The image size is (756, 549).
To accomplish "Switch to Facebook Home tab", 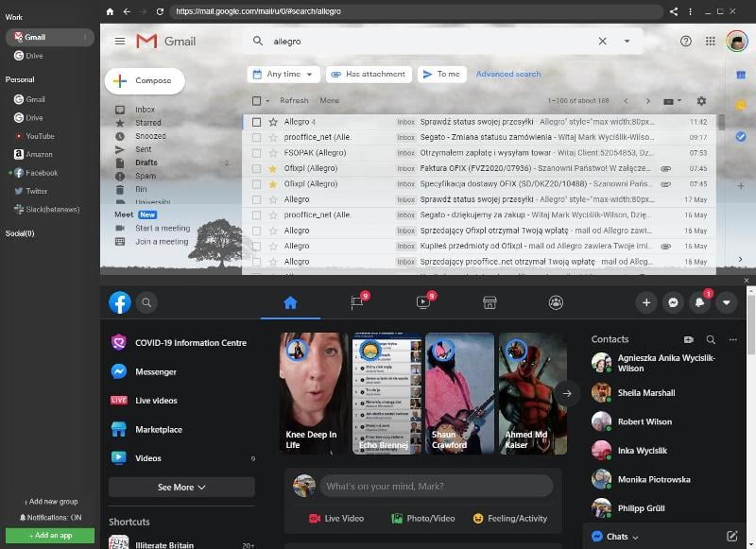I will click(x=290, y=302).
